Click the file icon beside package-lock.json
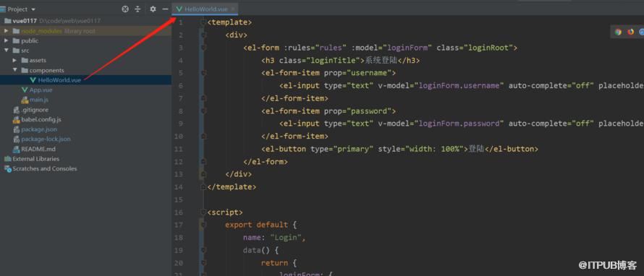This screenshot has height=276, width=644. coord(17,139)
